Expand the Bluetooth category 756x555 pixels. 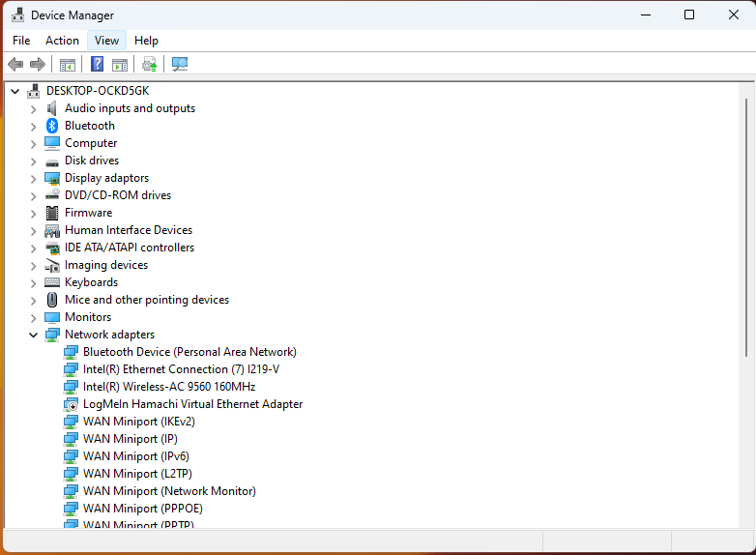coord(33,127)
